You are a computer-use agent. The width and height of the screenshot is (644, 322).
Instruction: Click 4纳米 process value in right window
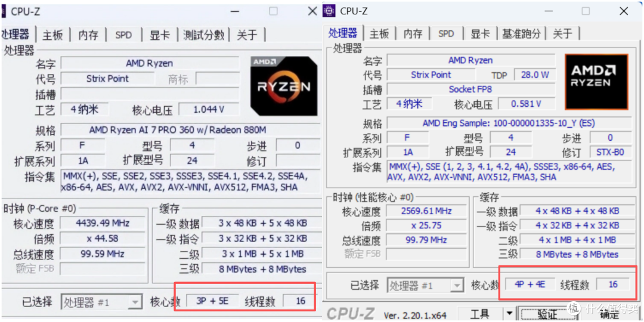pos(409,104)
